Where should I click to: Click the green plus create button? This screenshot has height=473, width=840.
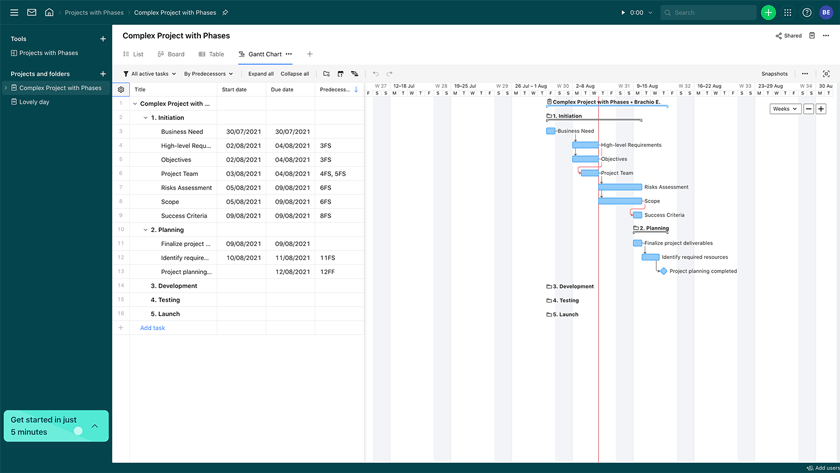(x=768, y=13)
